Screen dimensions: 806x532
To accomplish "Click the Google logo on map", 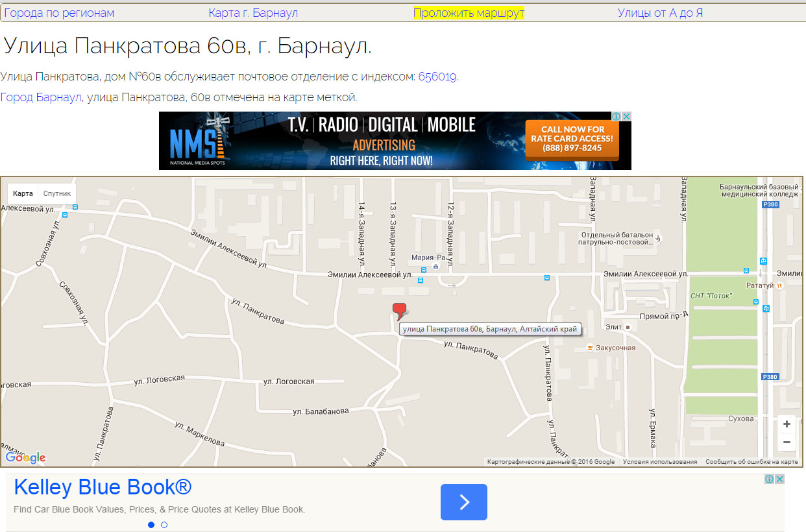I will 26,457.
